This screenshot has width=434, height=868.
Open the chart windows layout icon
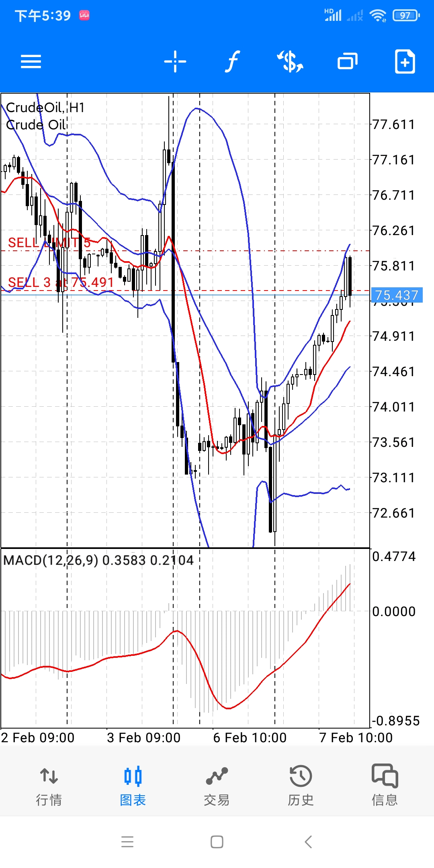348,61
